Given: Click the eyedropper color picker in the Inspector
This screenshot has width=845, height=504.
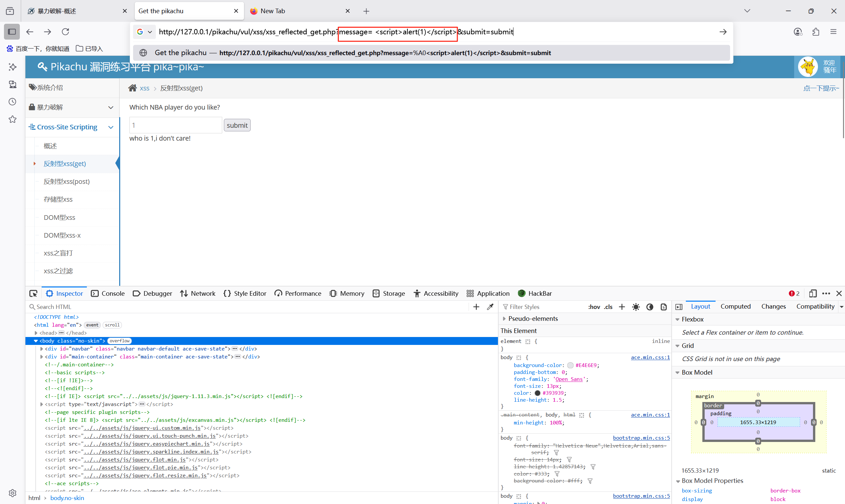Looking at the screenshot, I should coord(490,307).
